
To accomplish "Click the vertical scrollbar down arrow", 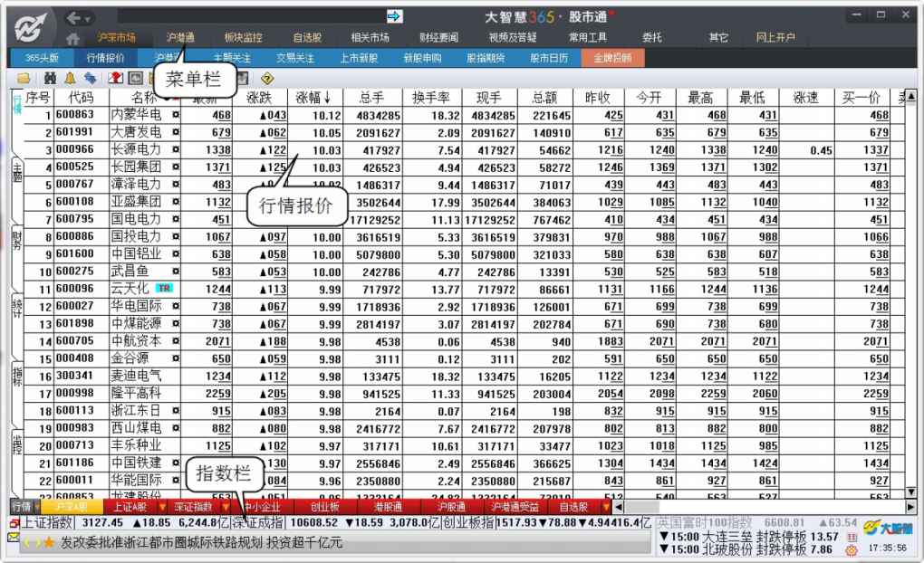I will pos(911,491).
